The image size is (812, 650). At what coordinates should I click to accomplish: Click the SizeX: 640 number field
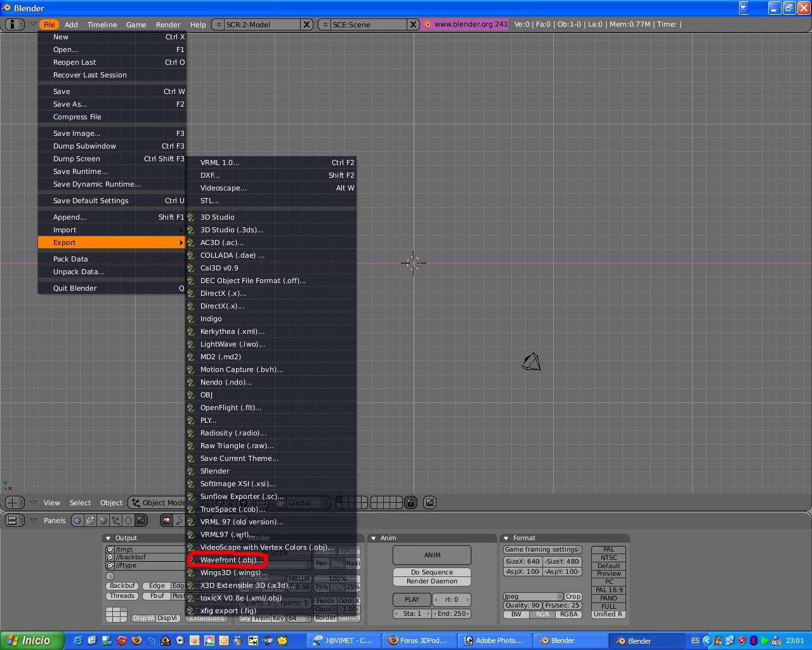click(523, 561)
